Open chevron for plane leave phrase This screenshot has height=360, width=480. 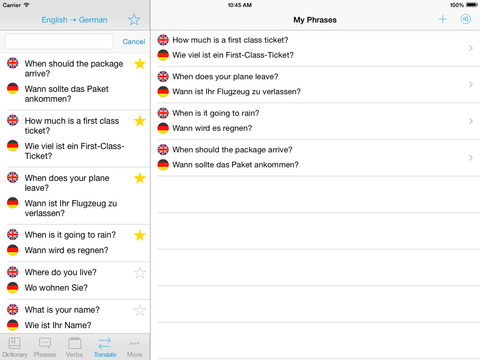coord(471,85)
